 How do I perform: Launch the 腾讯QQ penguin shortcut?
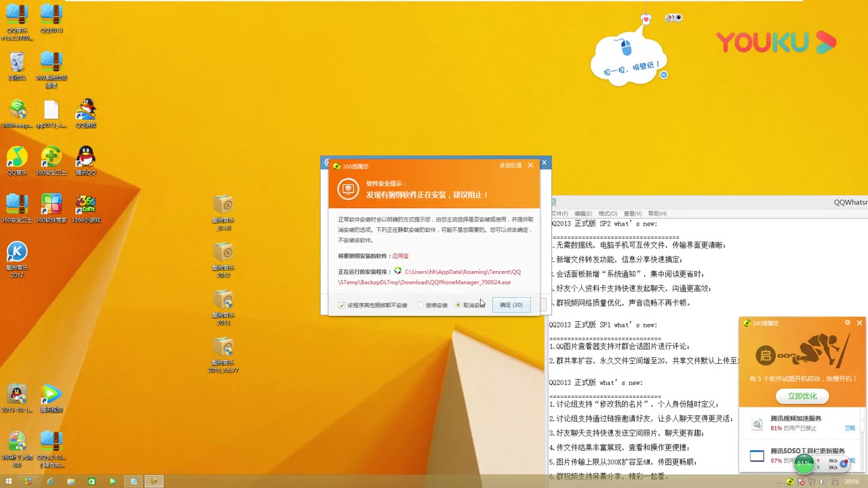[85, 161]
